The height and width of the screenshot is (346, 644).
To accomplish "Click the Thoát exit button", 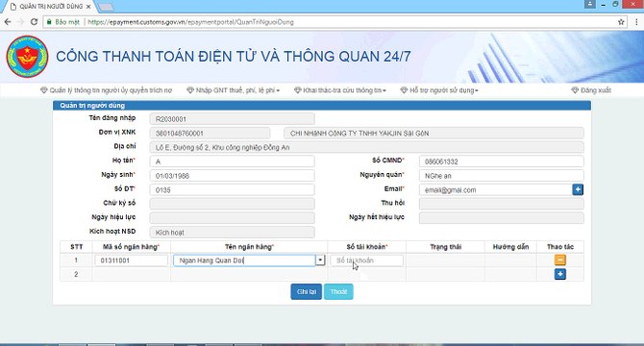I will [x=338, y=292].
